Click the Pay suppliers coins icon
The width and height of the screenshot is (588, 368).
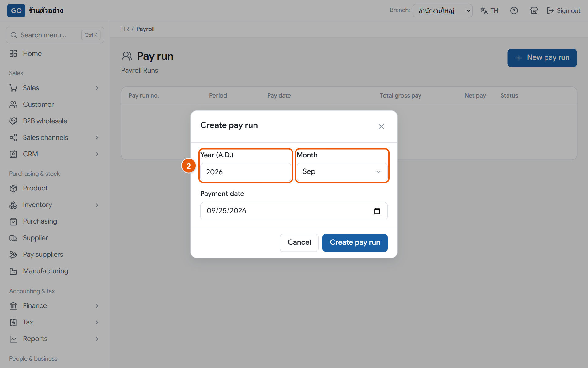point(13,255)
